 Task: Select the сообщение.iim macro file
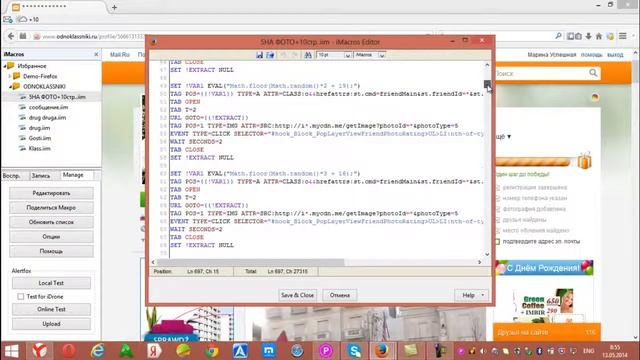tap(48, 107)
